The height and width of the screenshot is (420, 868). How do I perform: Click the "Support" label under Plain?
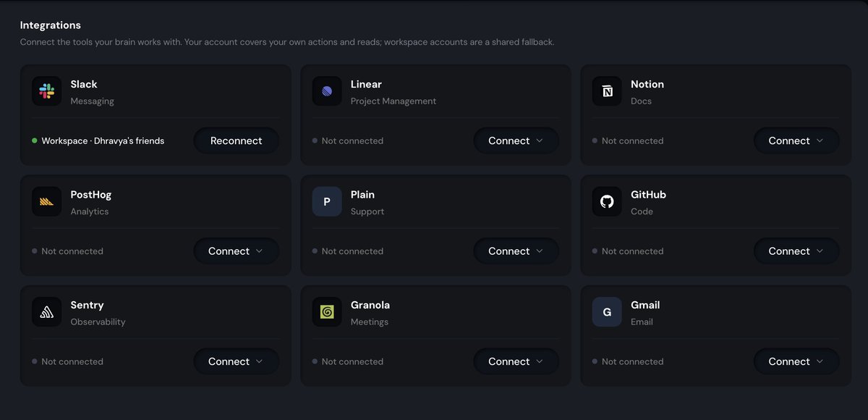[367, 212]
